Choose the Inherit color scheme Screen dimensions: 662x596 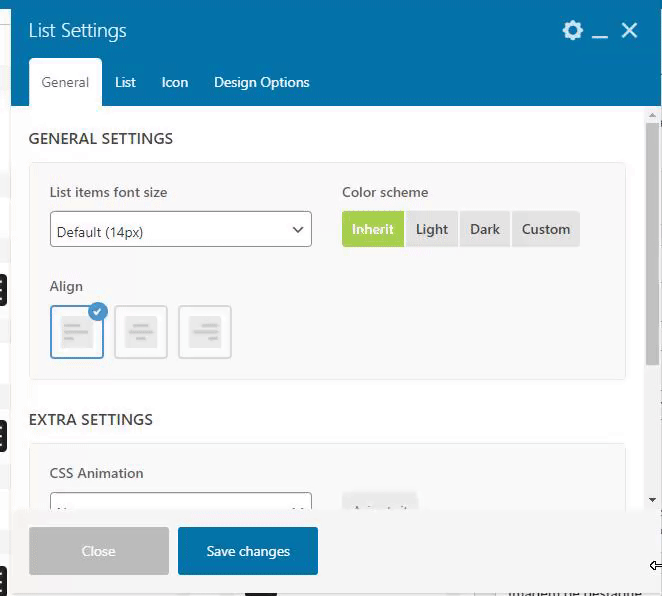[373, 229]
